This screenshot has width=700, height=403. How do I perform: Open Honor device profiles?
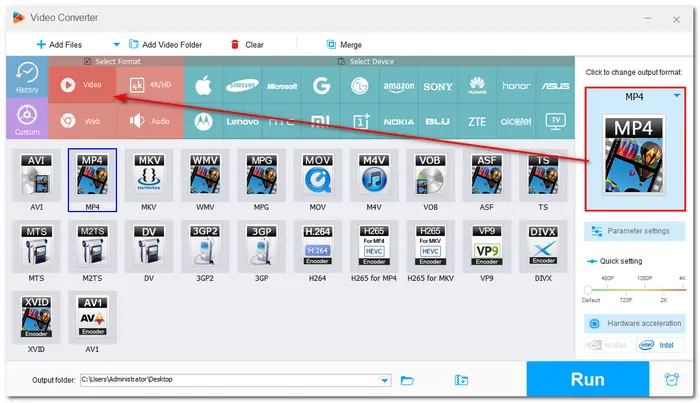tap(516, 85)
